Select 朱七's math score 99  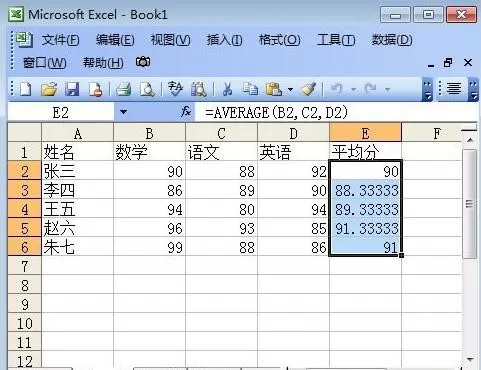click(149, 247)
